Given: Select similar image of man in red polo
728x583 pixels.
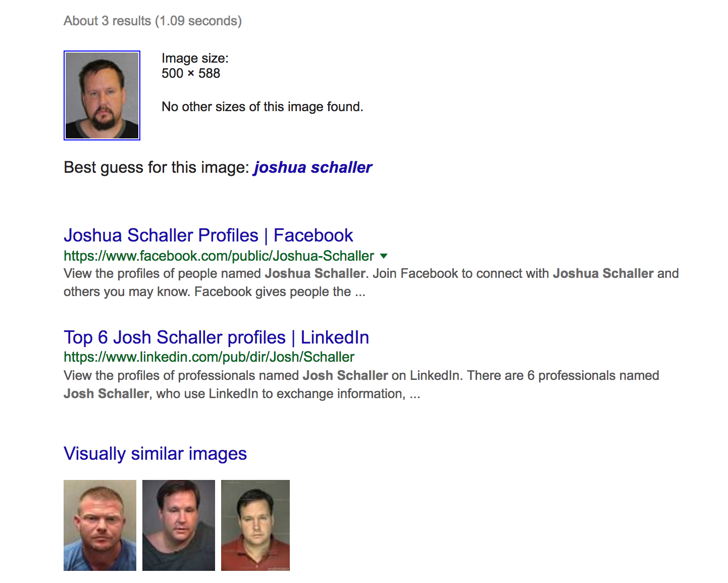Looking at the screenshot, I should tap(255, 525).
